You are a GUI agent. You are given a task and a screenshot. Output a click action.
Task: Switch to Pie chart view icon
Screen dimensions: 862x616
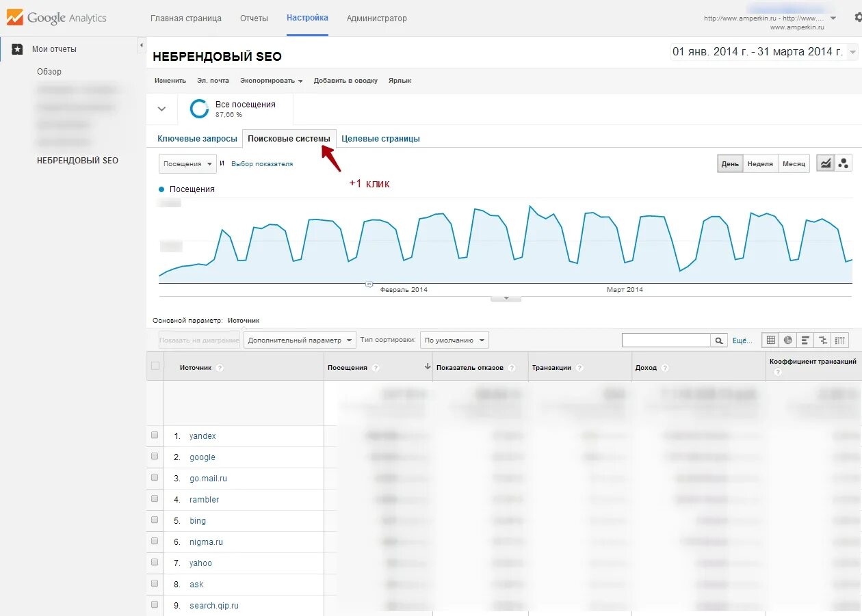(788, 340)
